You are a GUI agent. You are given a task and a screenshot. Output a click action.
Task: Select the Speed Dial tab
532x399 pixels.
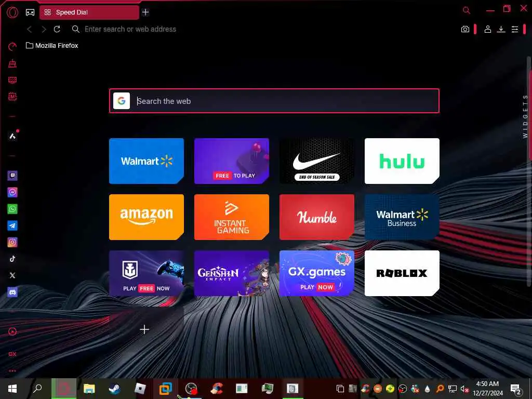[89, 12]
